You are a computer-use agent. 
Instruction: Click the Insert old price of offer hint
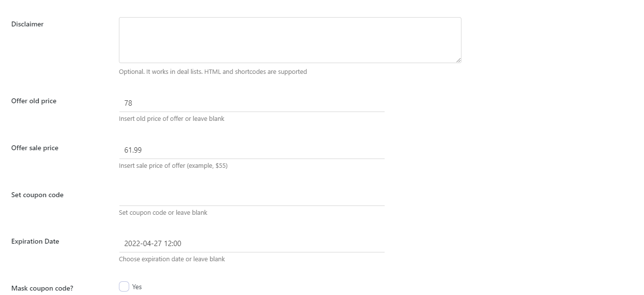click(172, 118)
